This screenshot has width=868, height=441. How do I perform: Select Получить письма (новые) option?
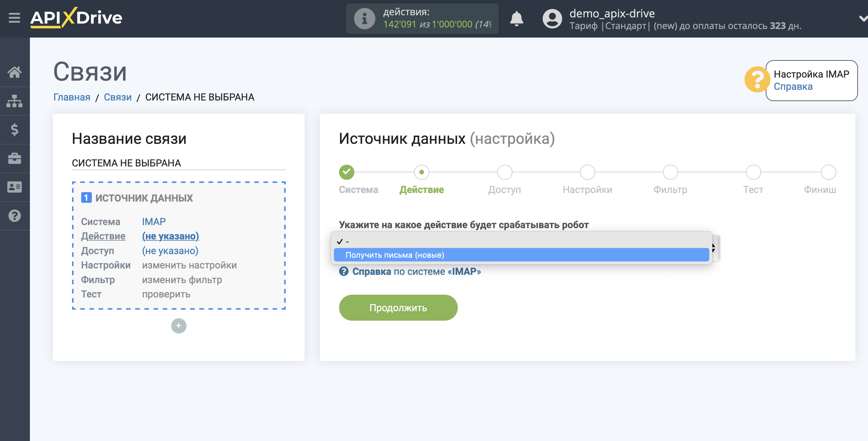[521, 255]
